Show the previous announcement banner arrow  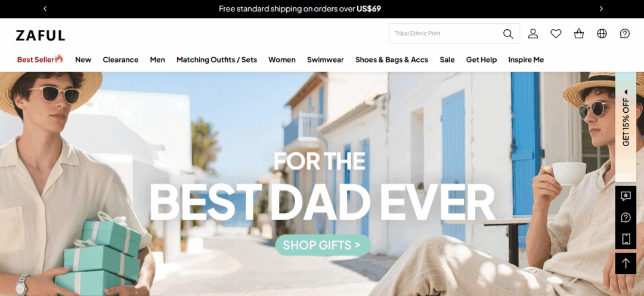point(45,8)
